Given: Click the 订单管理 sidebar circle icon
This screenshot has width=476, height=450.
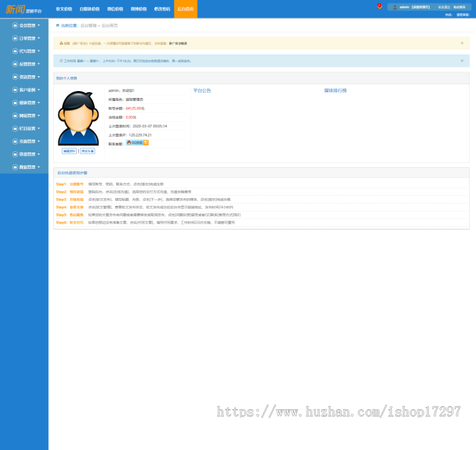Looking at the screenshot, I should coord(15,38).
